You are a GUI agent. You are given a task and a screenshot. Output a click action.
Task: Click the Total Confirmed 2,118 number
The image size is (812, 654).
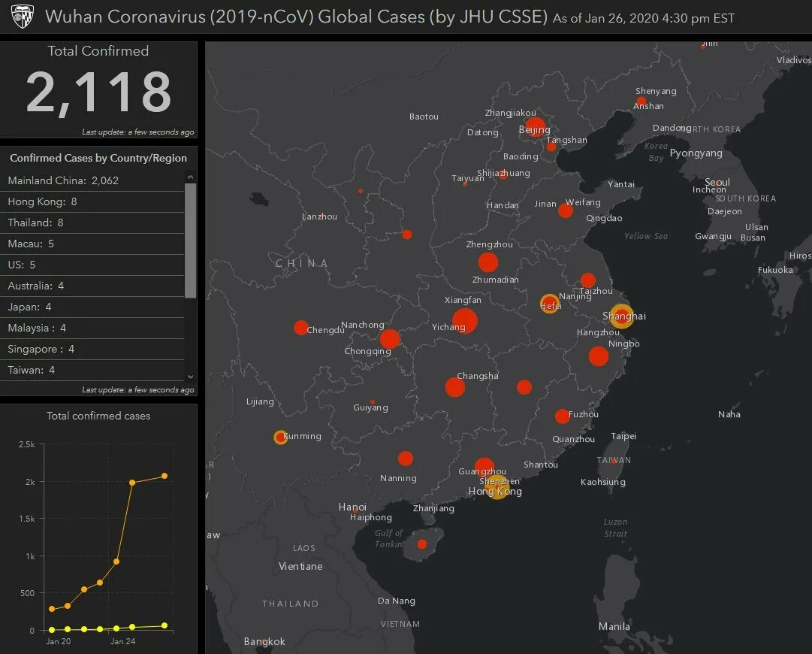[x=98, y=92]
